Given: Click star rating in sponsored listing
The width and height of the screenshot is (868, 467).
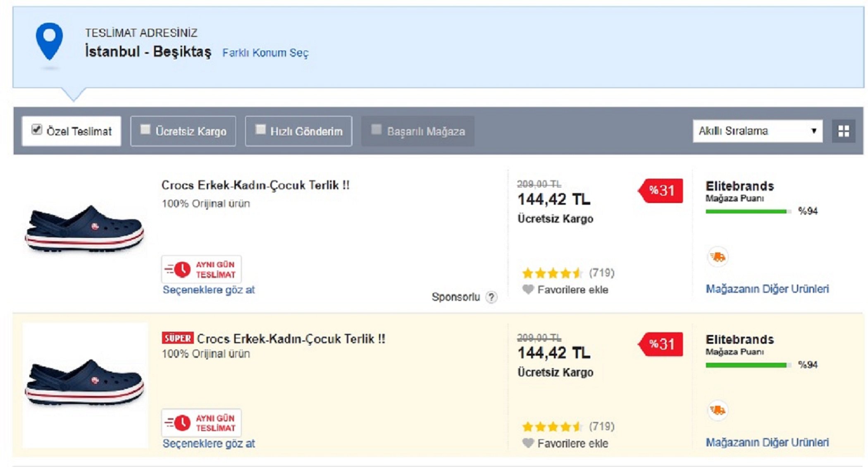Looking at the screenshot, I should (x=553, y=273).
